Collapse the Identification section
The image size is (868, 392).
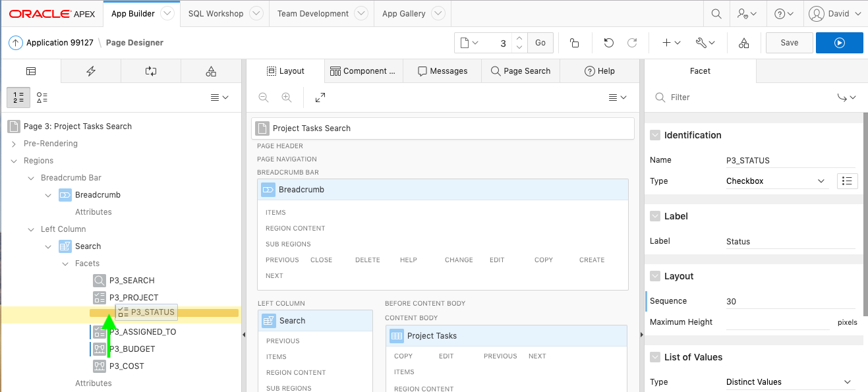click(x=655, y=135)
